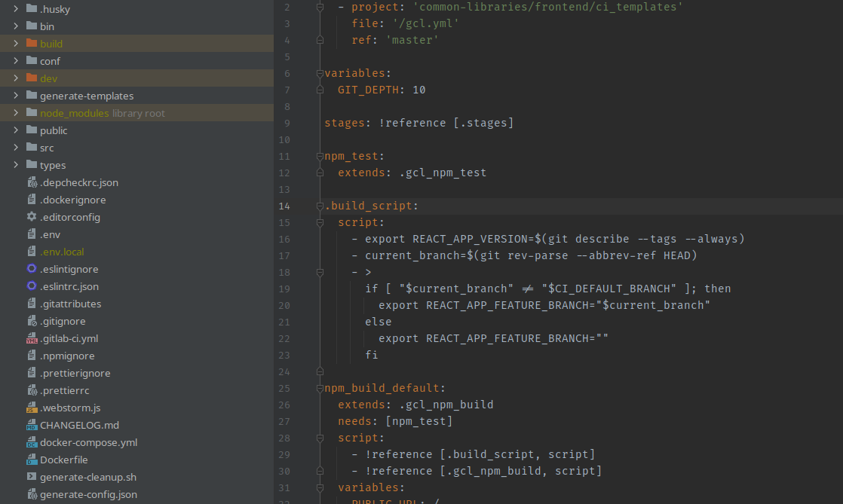The image size is (843, 504).
Task: Collapse the .build_script block at line 14
Action: point(320,206)
